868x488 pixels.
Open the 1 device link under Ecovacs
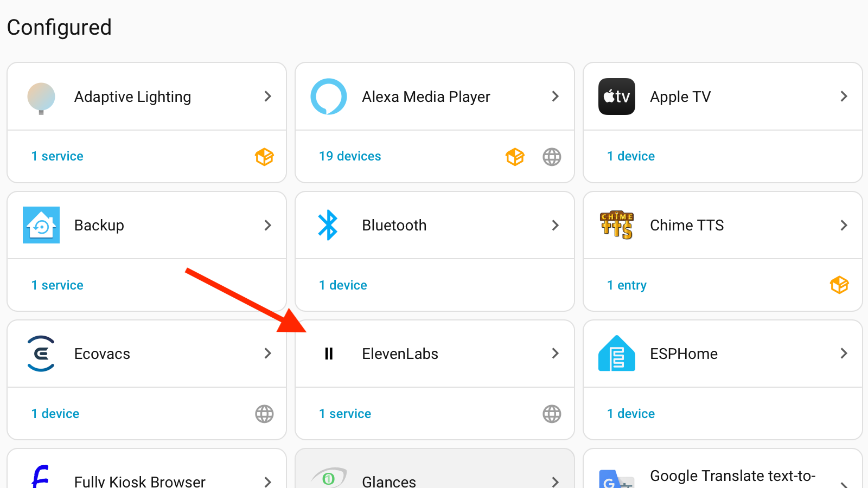coord(55,414)
